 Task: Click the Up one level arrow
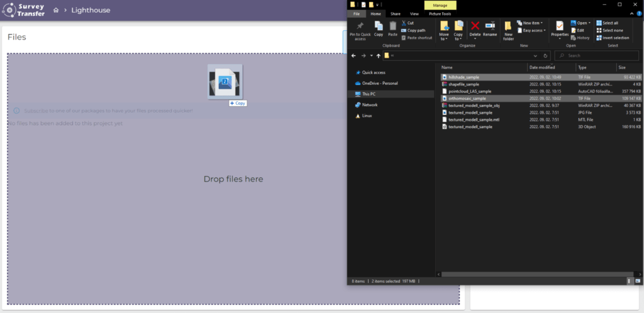click(x=378, y=55)
